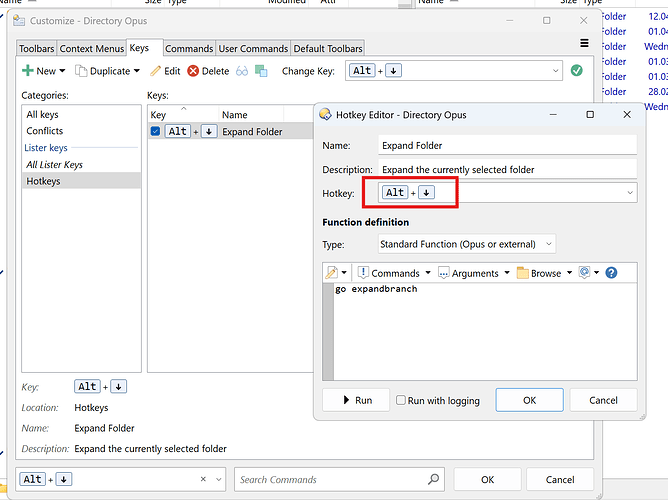
Task: Open the User Commands tab
Action: click(x=253, y=49)
